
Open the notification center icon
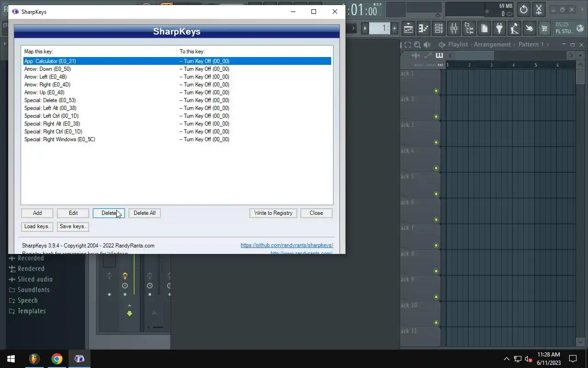[x=573, y=359]
